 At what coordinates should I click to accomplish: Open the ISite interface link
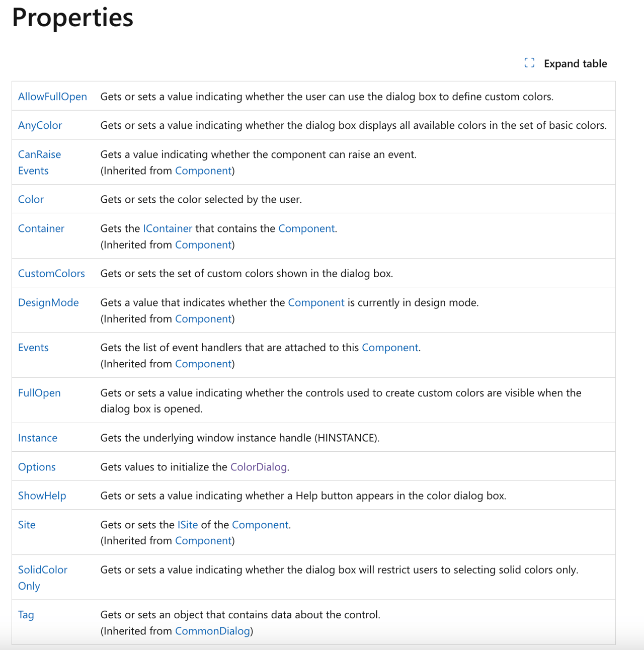pyautogui.click(x=188, y=525)
